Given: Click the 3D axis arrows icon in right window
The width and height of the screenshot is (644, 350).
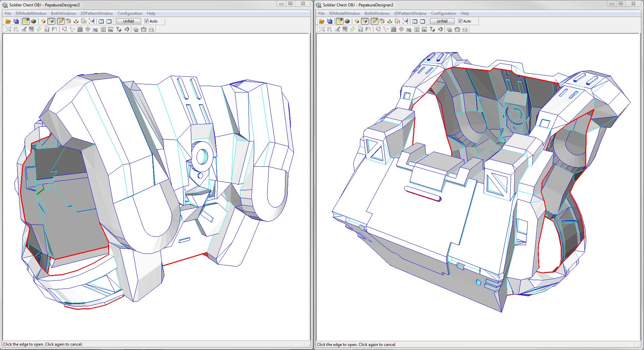Looking at the screenshot, I should [390, 21].
